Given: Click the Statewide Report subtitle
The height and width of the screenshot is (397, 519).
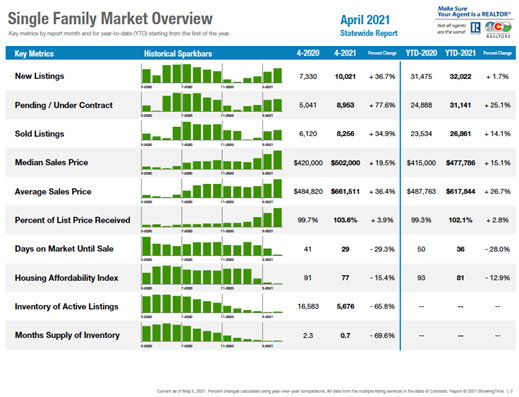Looking at the screenshot, I should point(369,33).
